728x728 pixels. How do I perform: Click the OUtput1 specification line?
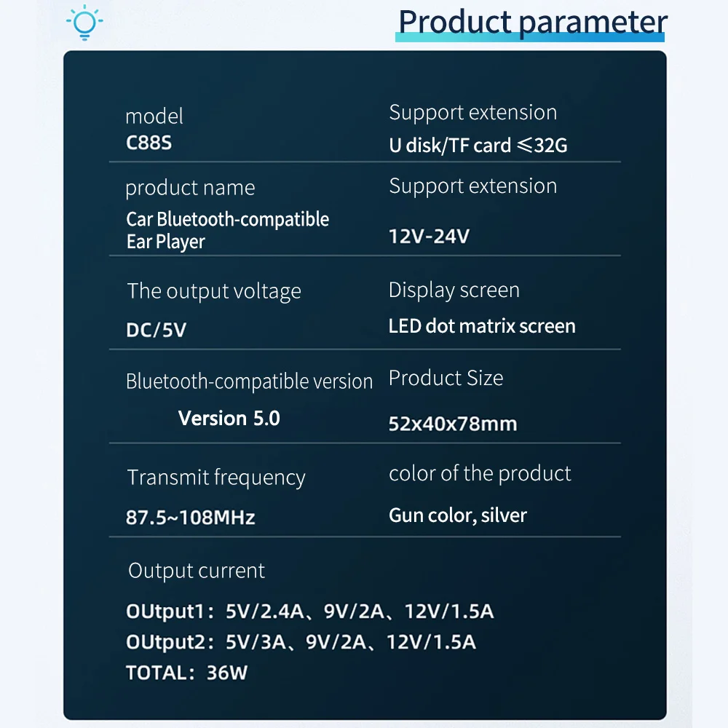point(309,612)
